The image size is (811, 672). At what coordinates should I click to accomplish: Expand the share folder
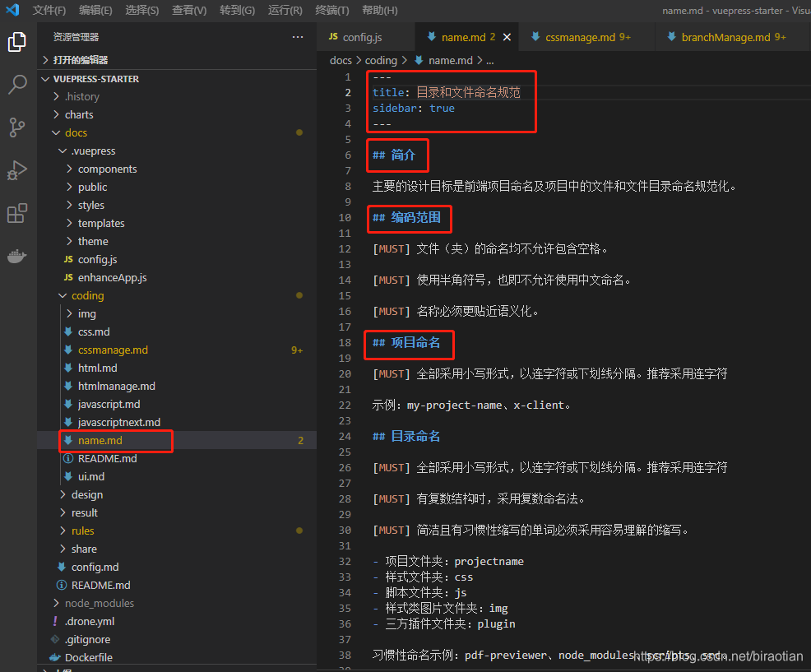point(177,549)
